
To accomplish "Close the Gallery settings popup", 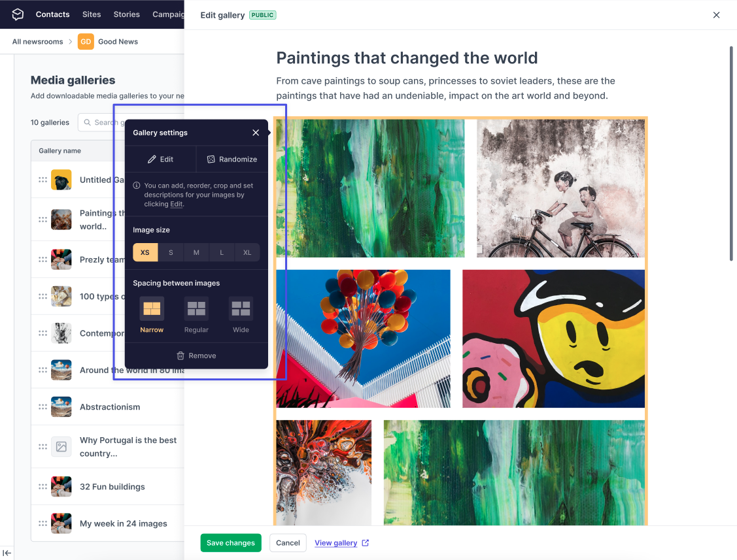I will [256, 133].
